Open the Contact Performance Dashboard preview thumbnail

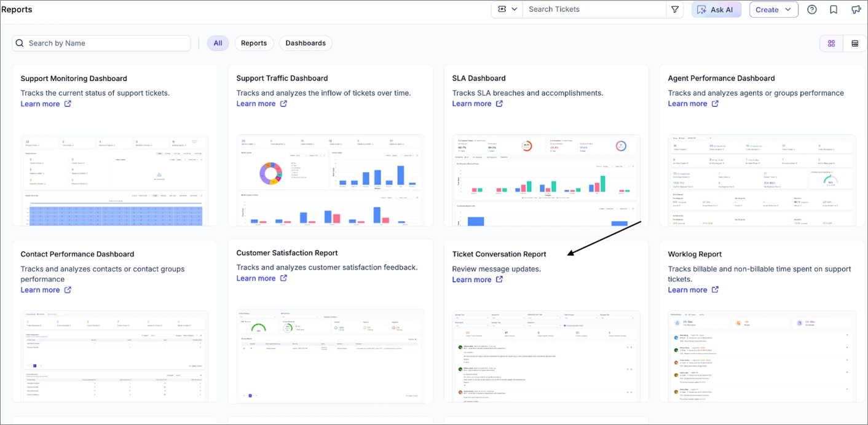pyautogui.click(x=114, y=356)
